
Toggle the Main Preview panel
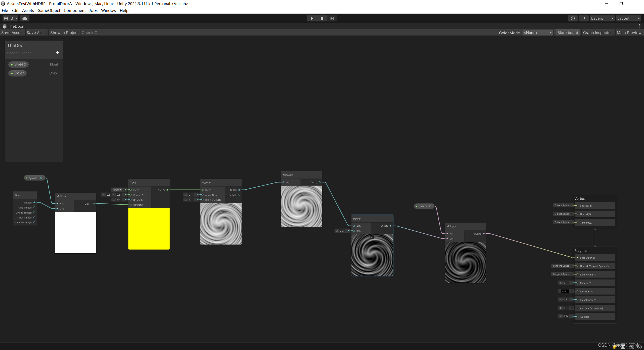(629, 32)
